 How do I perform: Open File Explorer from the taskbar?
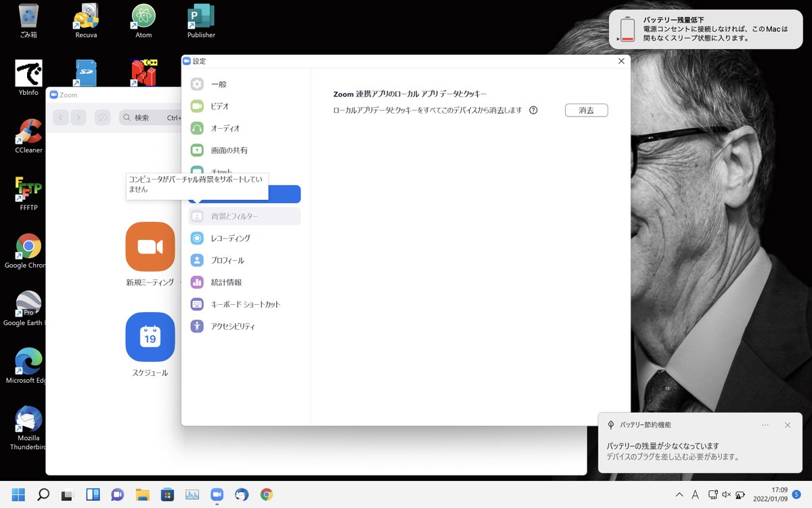point(142,494)
